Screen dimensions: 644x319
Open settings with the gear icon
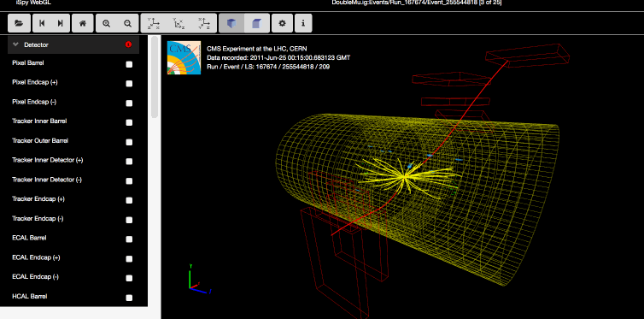(x=282, y=23)
